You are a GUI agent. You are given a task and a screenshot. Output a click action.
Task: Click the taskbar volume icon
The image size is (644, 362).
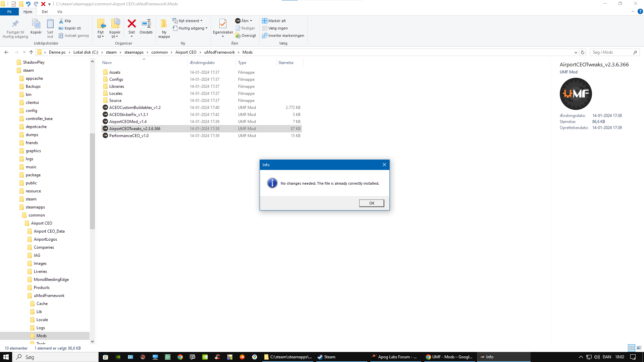pos(597,357)
